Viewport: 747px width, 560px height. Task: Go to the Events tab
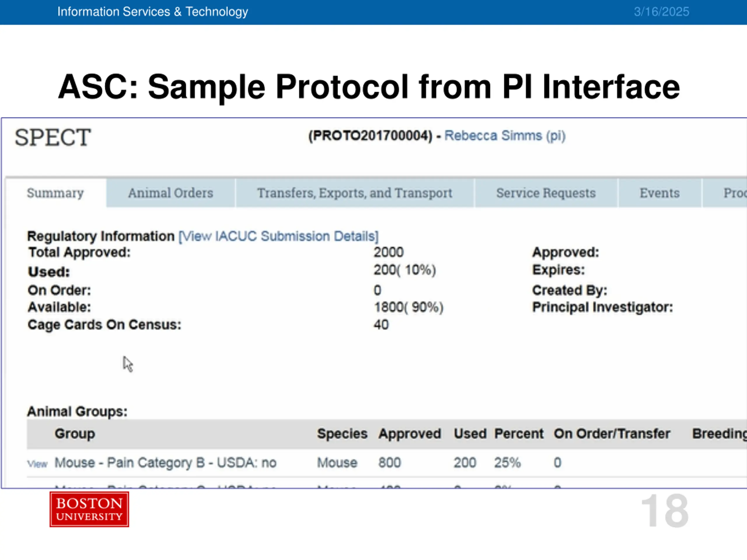click(659, 193)
